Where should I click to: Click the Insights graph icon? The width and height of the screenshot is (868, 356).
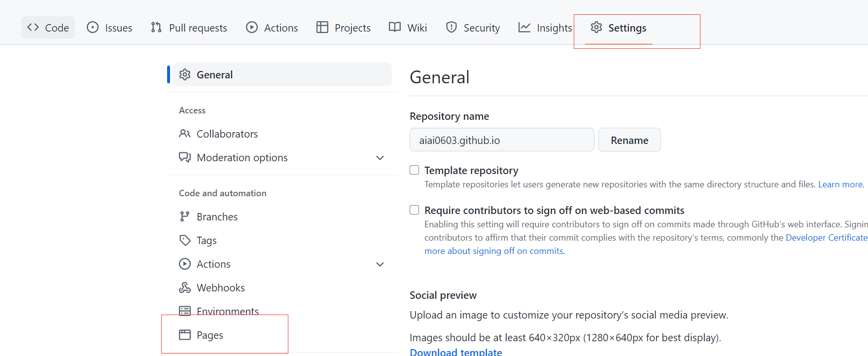pyautogui.click(x=524, y=28)
